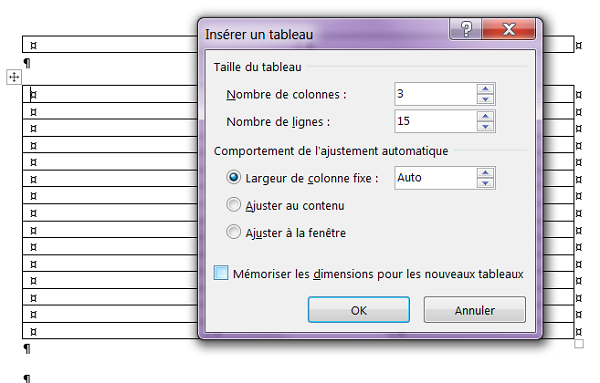Viewport: 600px width, 383px height.
Task: Decrease Nombre de lignes value
Action: pyautogui.click(x=485, y=127)
